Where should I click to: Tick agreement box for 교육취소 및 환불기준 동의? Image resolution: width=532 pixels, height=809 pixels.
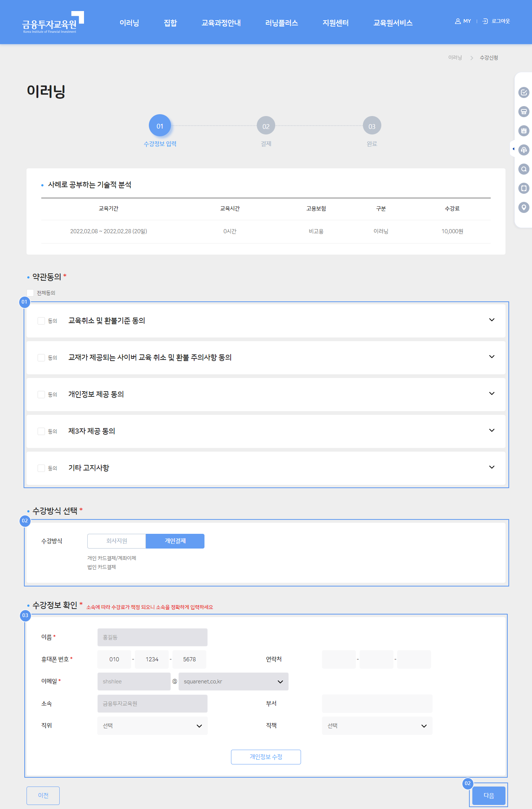[41, 321]
